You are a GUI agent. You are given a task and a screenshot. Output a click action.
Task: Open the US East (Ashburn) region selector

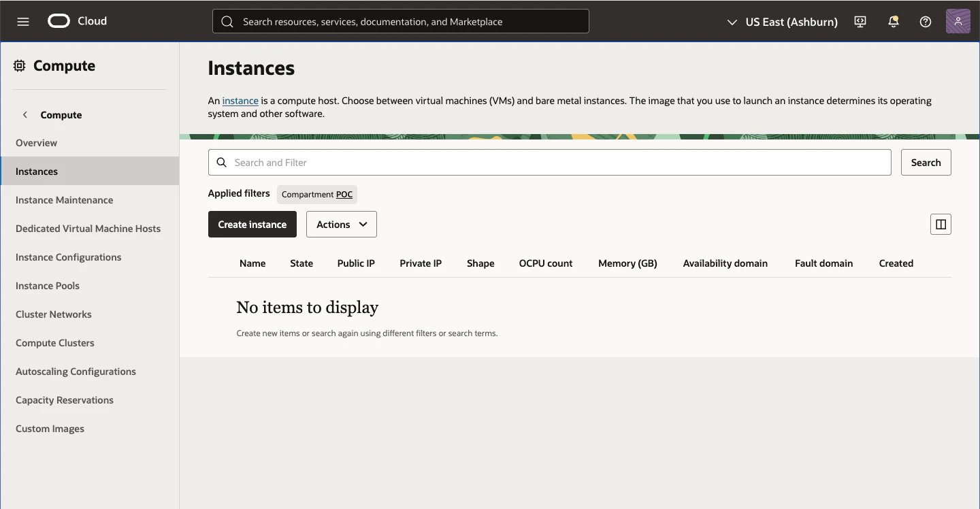pyautogui.click(x=782, y=22)
